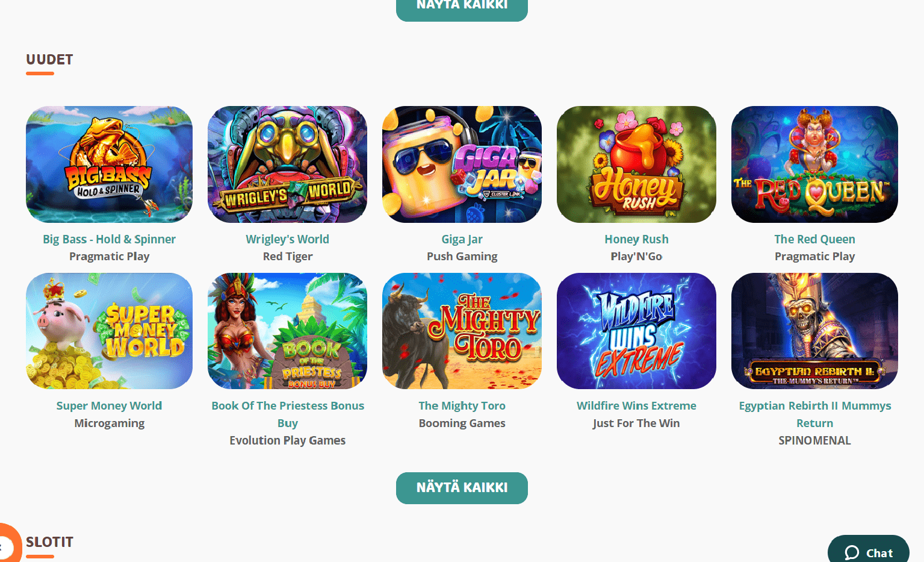Click the orange circular icon beside Slotit
This screenshot has width=924, height=562.
pyautogui.click(x=8, y=545)
